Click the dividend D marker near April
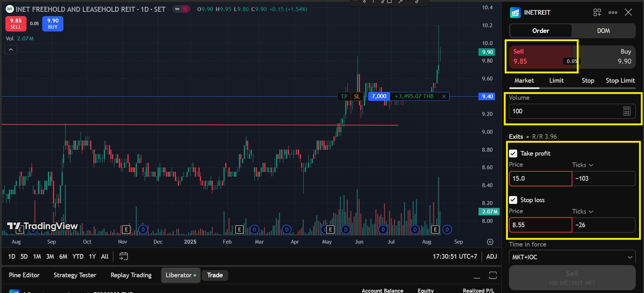The height and width of the screenshot is (293, 644). [287, 229]
